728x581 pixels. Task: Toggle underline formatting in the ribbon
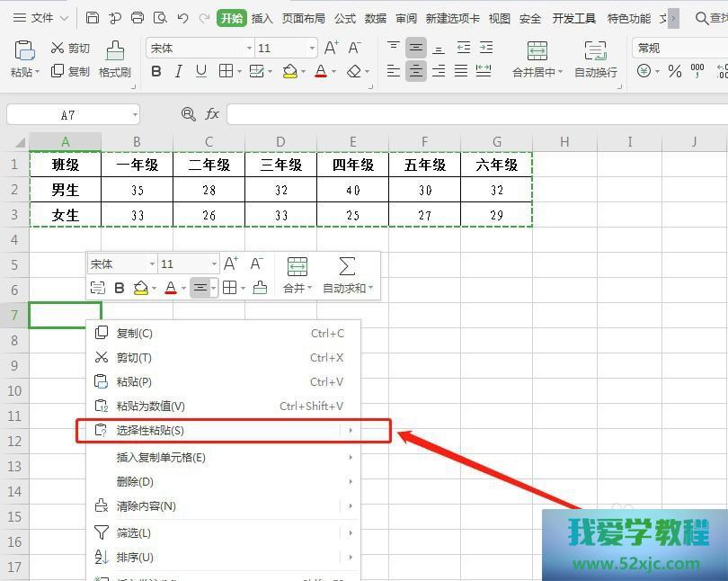click(x=201, y=71)
